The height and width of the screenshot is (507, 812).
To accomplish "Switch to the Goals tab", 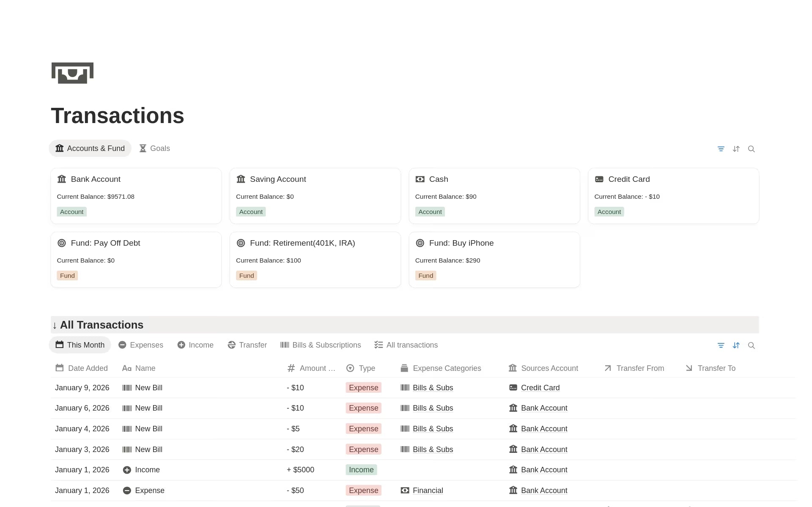I will point(154,148).
